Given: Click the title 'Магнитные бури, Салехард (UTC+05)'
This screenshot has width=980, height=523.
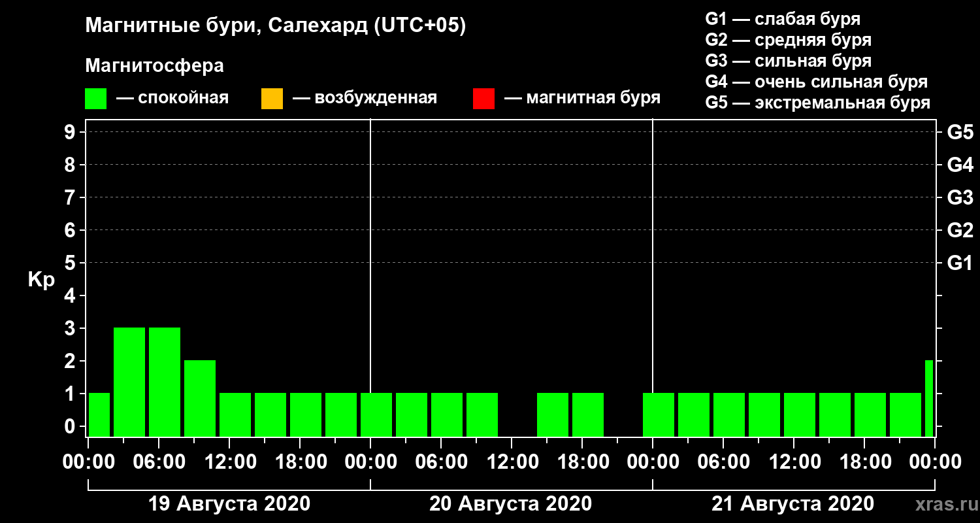Looking at the screenshot, I should coord(276,26).
